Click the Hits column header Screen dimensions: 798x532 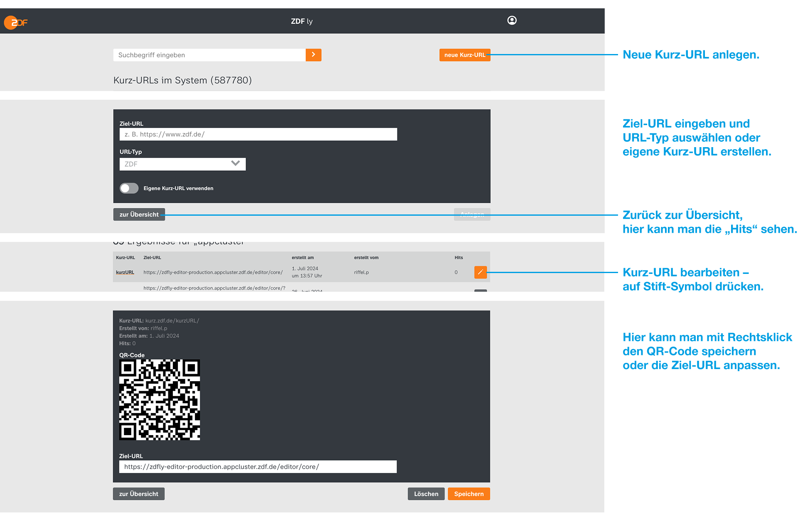click(x=458, y=258)
